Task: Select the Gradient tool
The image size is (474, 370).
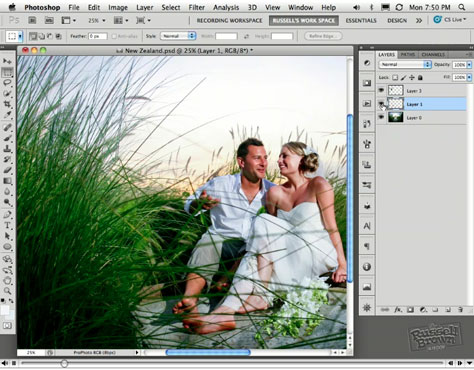Action: [x=7, y=181]
